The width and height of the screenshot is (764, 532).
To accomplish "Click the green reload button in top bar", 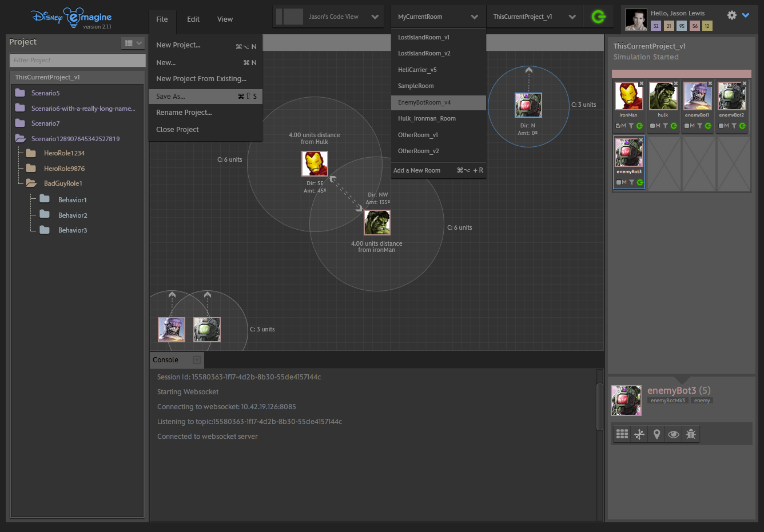I will [599, 17].
